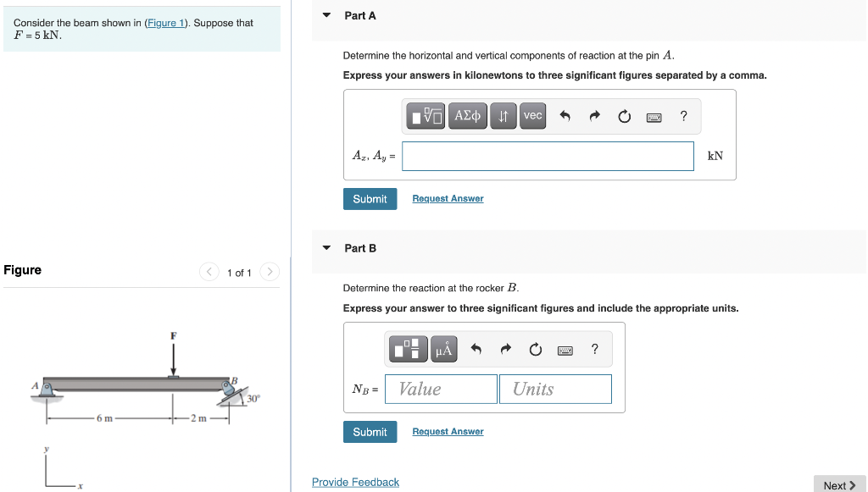Open the on-screen keyboard icon in Part A
This screenshot has height=492, width=868.
(x=654, y=116)
